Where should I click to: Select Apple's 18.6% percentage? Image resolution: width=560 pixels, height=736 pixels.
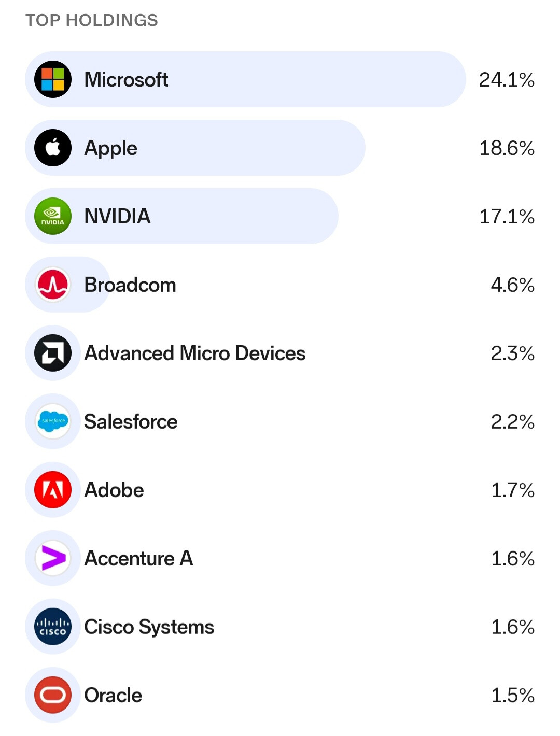point(507,148)
